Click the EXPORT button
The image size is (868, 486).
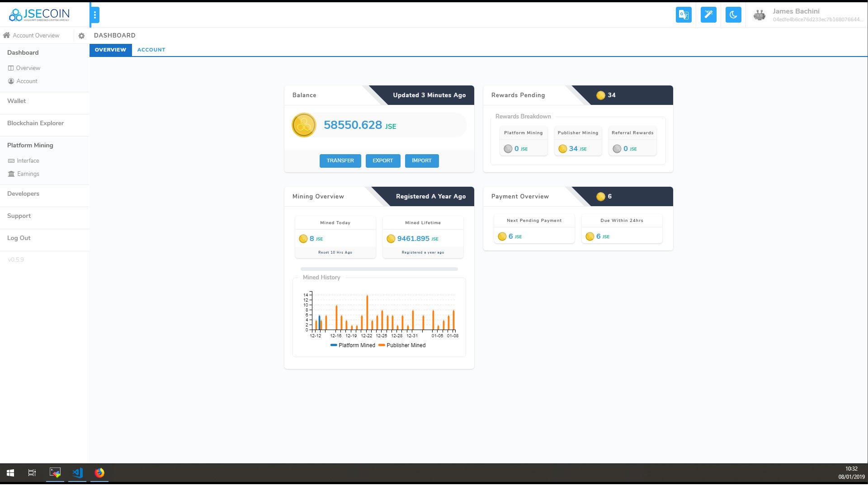tap(382, 161)
